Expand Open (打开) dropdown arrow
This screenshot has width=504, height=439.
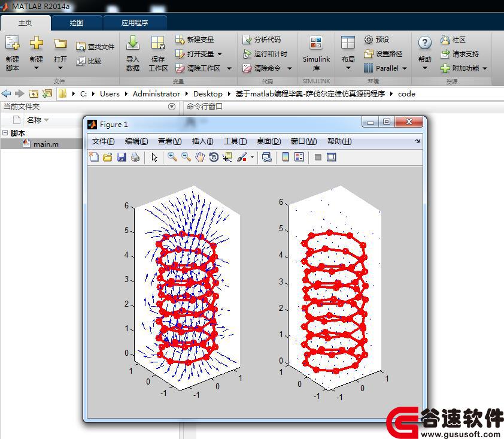[x=60, y=68]
